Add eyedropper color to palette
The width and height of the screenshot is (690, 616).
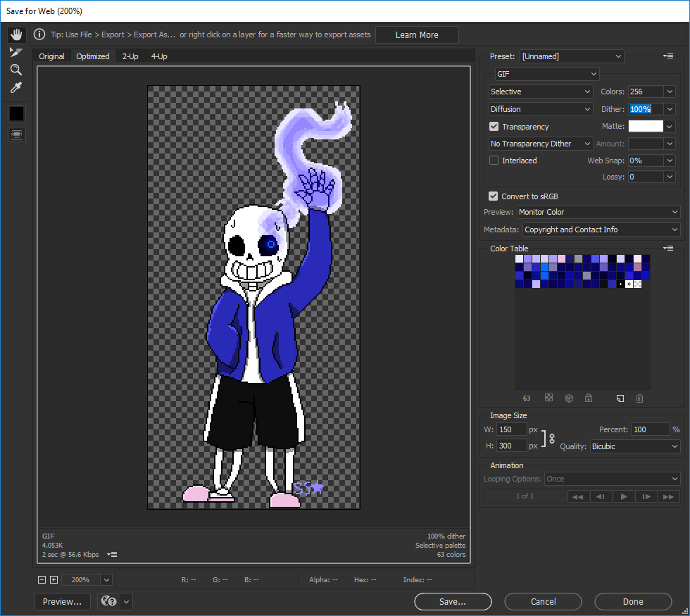620,398
